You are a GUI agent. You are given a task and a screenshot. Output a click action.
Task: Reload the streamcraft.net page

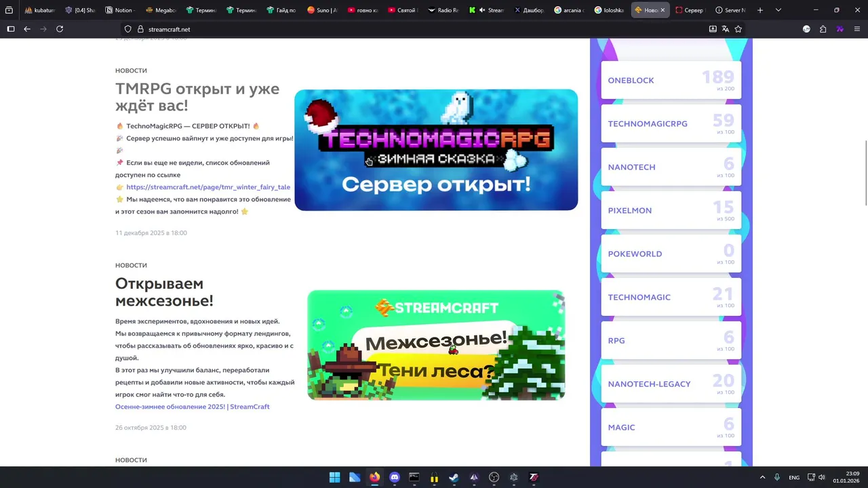(60, 29)
